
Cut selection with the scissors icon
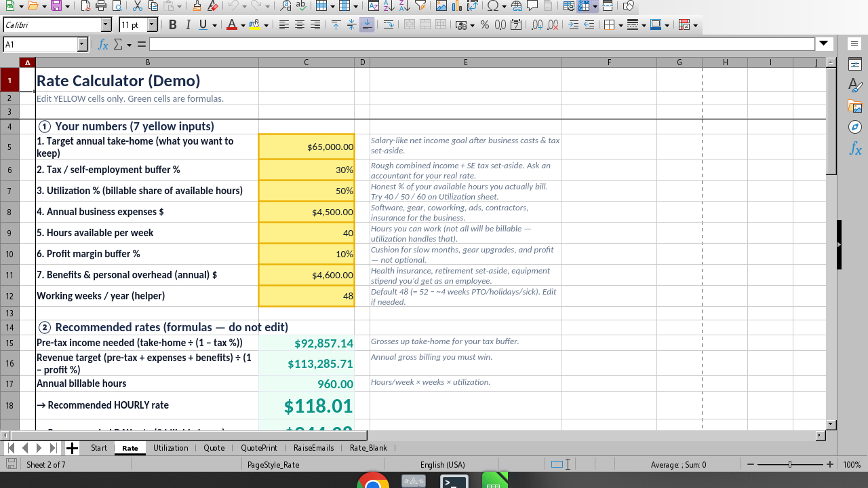pyautogui.click(x=137, y=6)
